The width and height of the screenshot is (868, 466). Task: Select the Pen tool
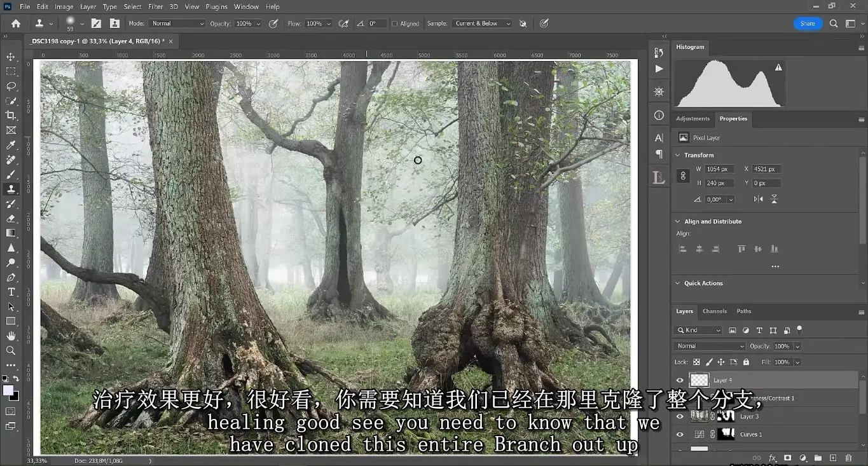tap(11, 277)
